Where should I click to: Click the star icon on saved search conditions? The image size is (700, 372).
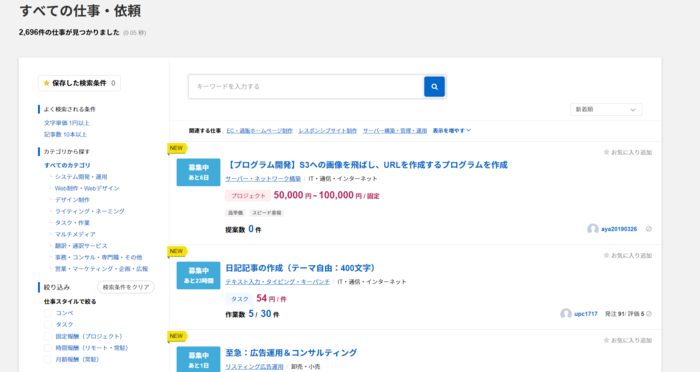[46, 83]
